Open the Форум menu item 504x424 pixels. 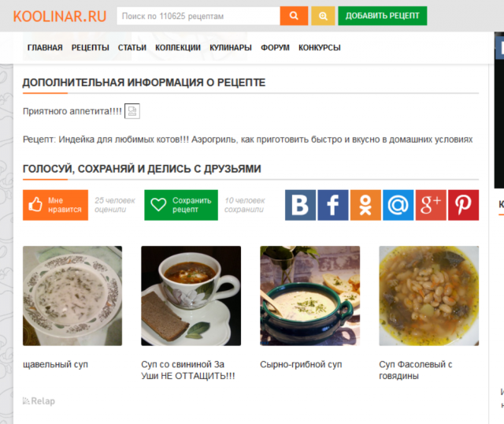click(x=275, y=47)
